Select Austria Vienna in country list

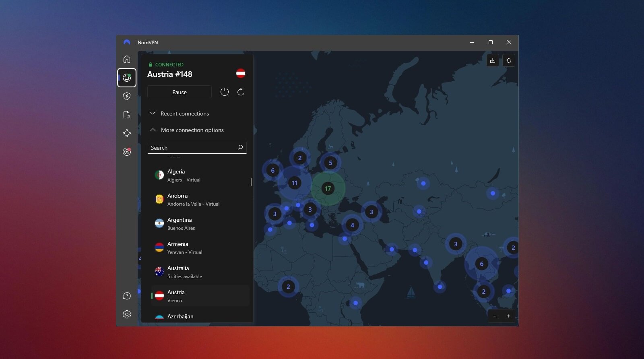tap(200, 296)
